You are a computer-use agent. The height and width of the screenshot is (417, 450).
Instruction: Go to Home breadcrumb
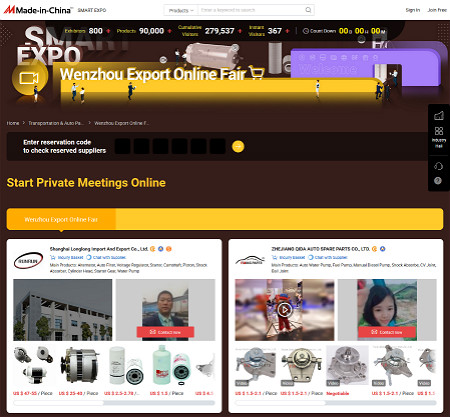pos(13,123)
